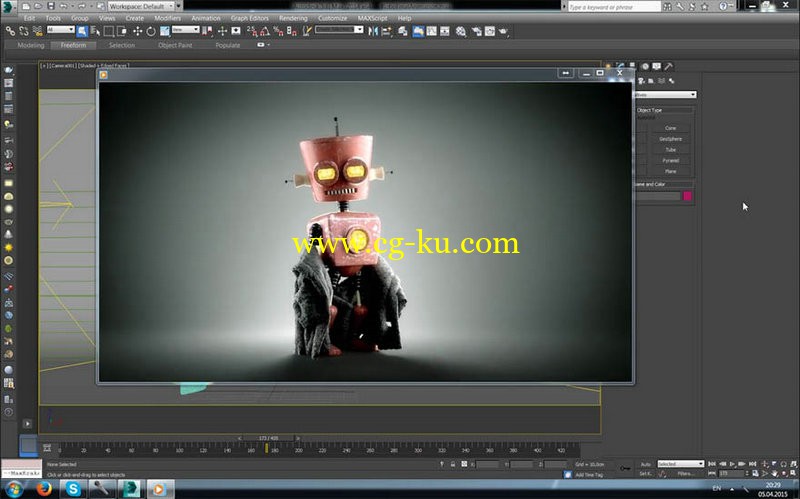Click the GeoSphere object type button

coord(670,139)
